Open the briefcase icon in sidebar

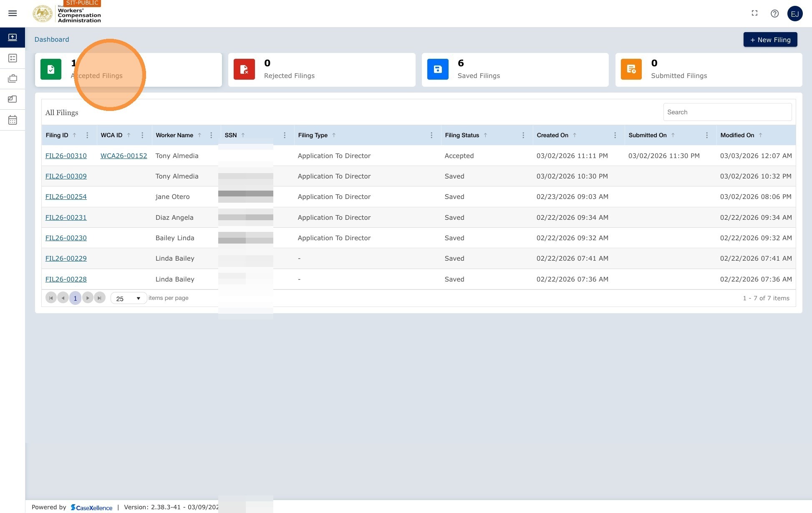pos(13,78)
